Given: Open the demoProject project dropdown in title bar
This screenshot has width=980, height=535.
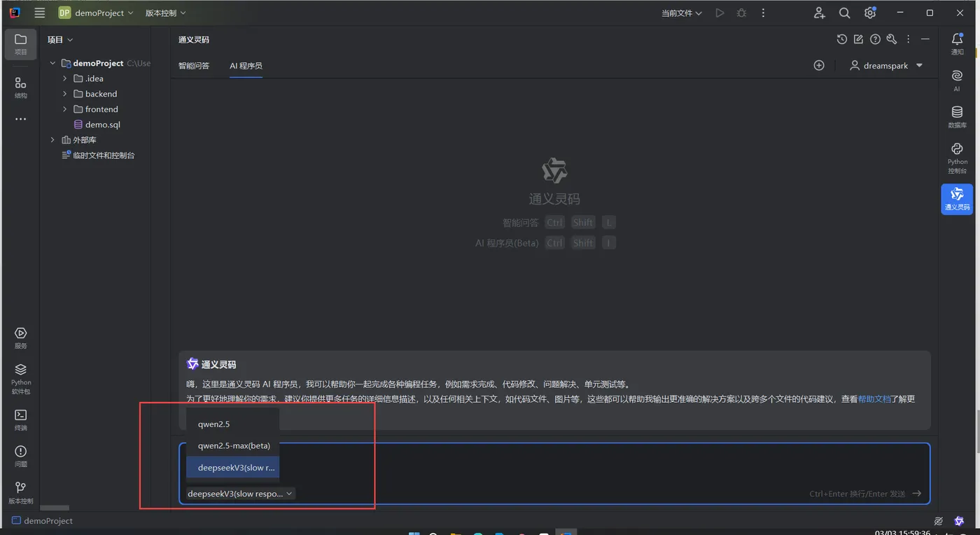Looking at the screenshot, I should 96,13.
